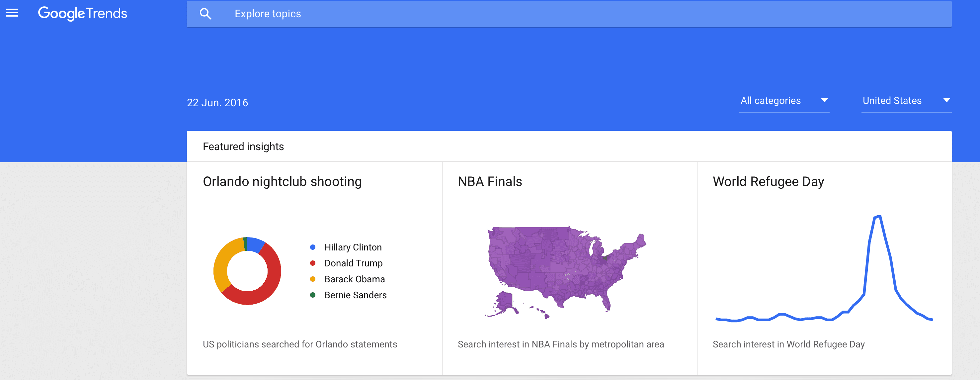
Task: Open the hamburger navigation menu
Action: coord(12,13)
